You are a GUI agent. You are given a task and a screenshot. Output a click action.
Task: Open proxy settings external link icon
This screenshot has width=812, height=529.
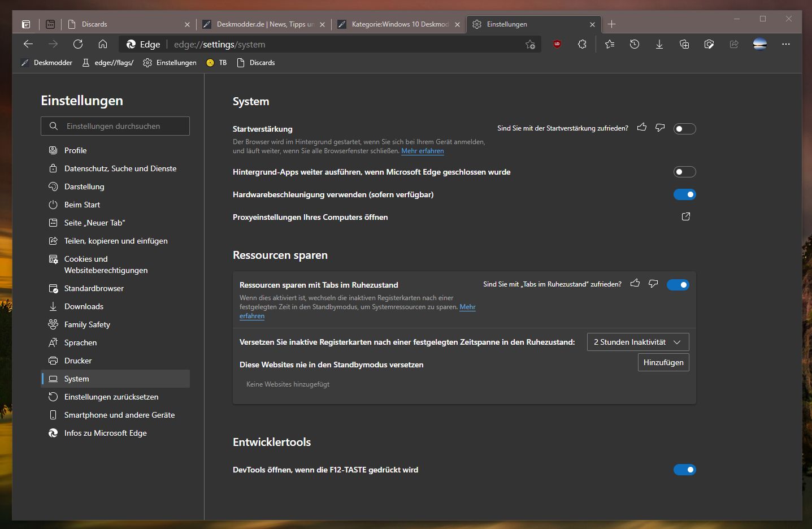pos(686,216)
